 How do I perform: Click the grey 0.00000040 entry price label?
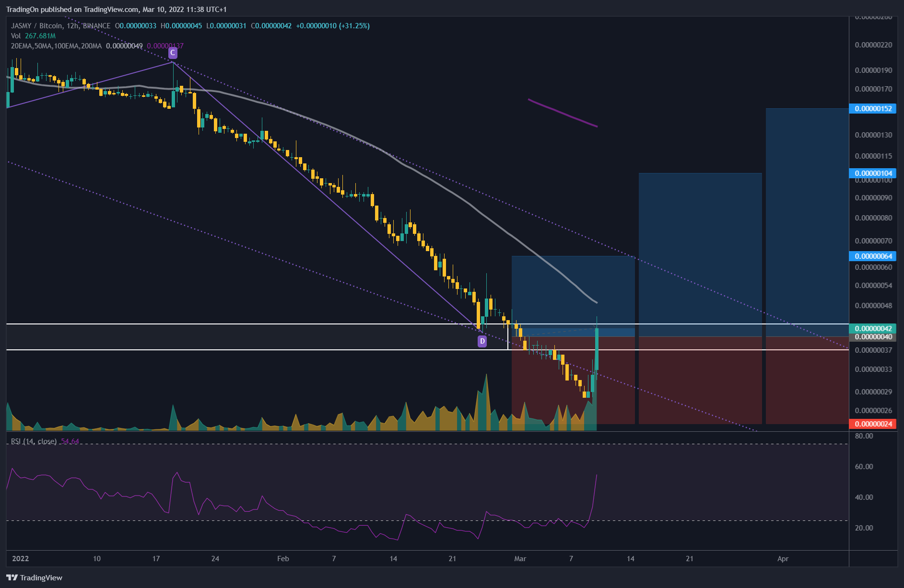(873, 337)
